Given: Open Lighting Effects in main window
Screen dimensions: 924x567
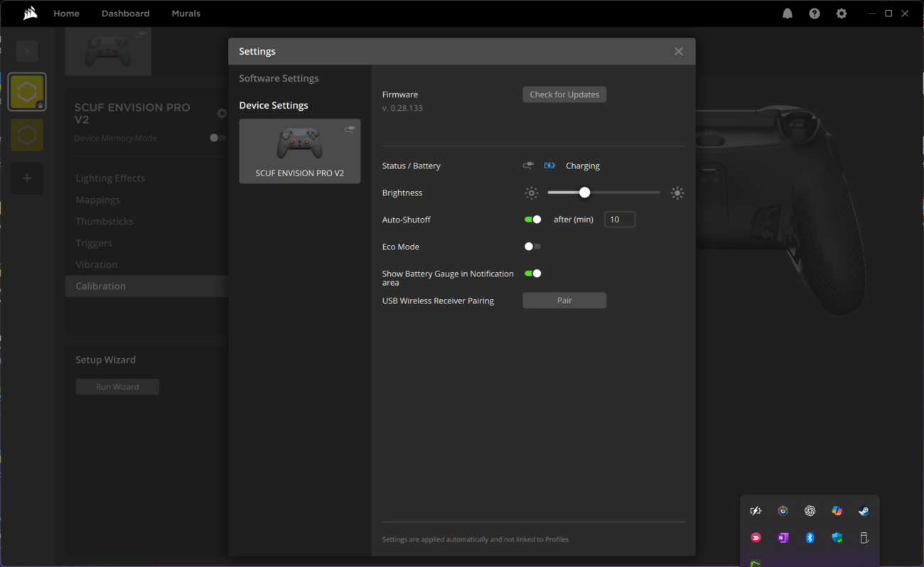Looking at the screenshot, I should [x=110, y=178].
